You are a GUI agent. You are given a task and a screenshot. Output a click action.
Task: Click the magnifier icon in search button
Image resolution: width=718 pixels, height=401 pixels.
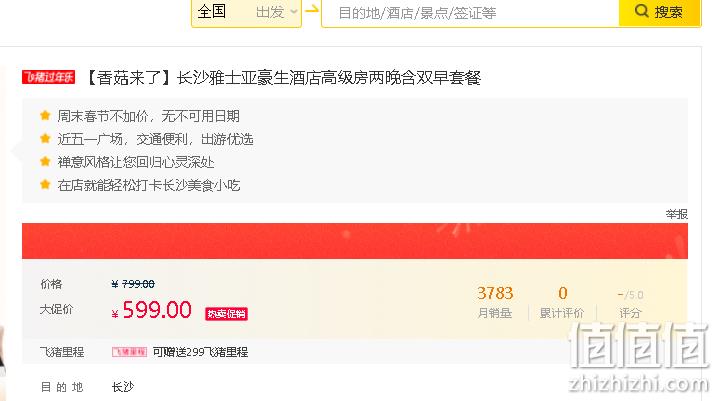click(642, 11)
